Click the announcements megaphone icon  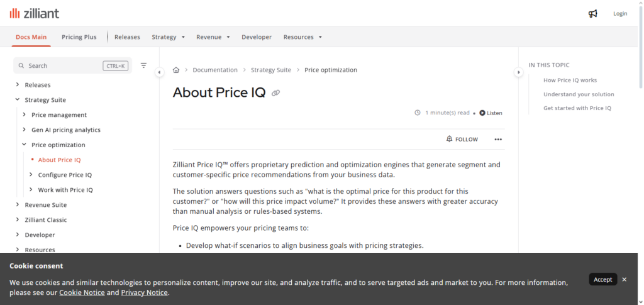[x=592, y=14]
